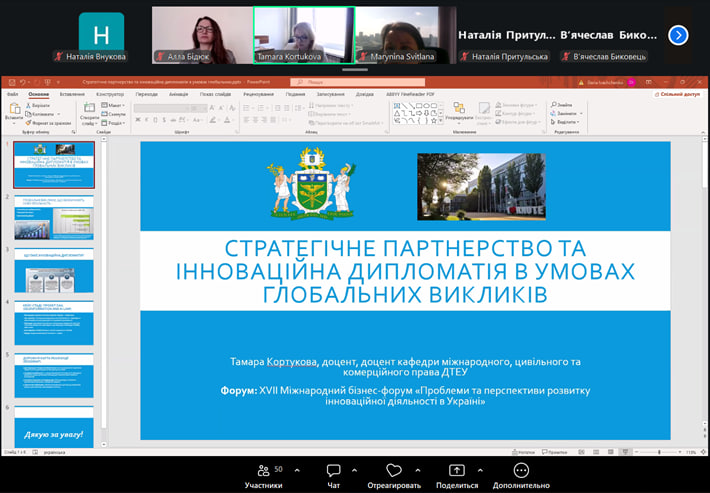Open the Участники participants panel

[x=263, y=470]
